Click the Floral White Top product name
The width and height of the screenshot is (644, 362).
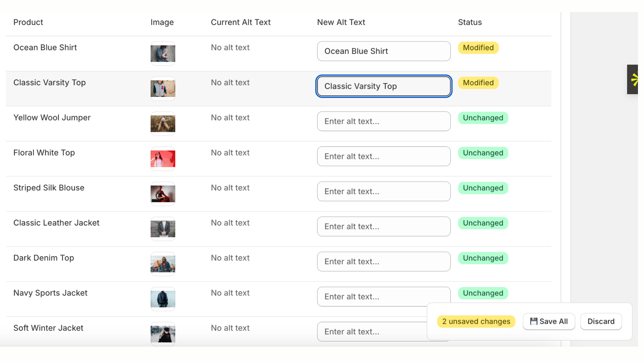pyautogui.click(x=44, y=153)
